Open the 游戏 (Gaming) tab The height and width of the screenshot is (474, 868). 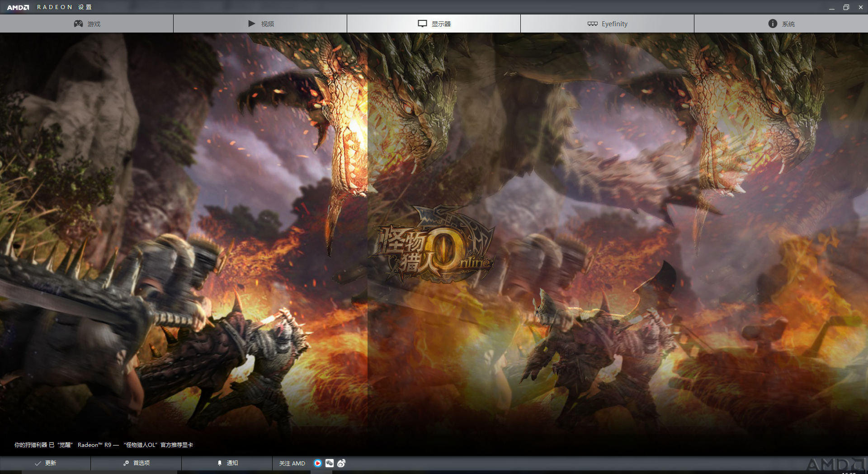click(x=86, y=24)
